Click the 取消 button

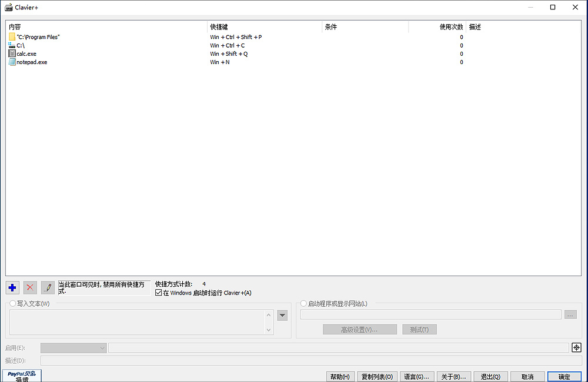pyautogui.click(x=527, y=377)
